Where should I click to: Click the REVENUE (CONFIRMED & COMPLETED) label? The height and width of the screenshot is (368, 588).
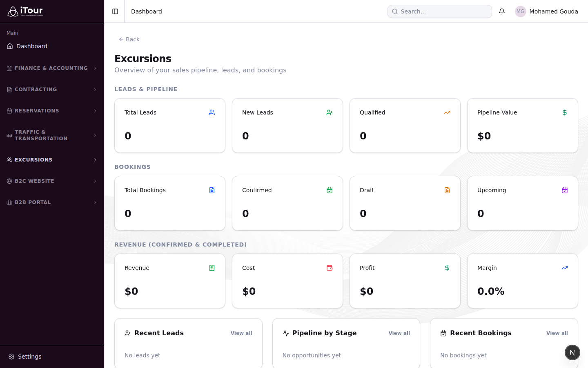[180, 245]
